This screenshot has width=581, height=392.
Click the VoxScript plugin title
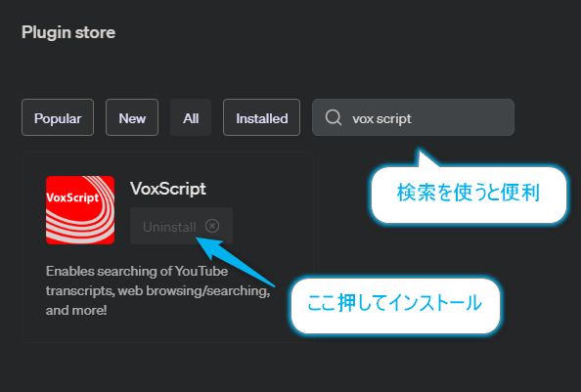168,189
